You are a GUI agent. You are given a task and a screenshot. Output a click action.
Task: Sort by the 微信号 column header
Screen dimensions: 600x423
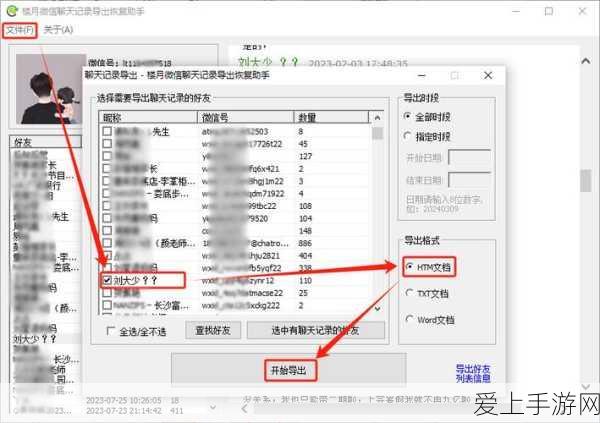coord(245,117)
